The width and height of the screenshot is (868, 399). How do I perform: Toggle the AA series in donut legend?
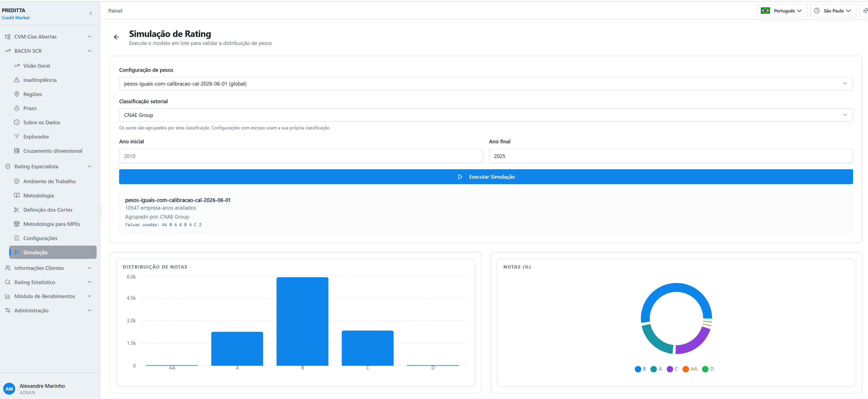click(x=690, y=369)
